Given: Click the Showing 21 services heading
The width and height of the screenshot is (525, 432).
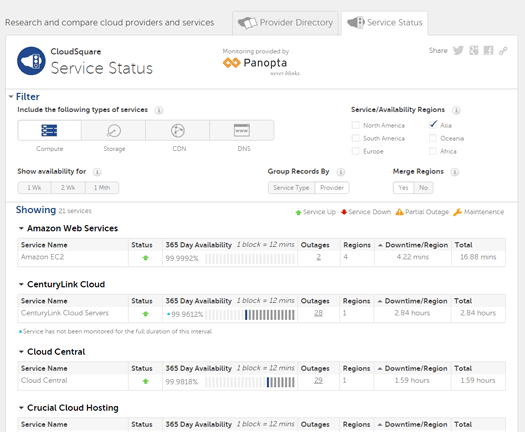Looking at the screenshot, I should pyautogui.click(x=54, y=210).
